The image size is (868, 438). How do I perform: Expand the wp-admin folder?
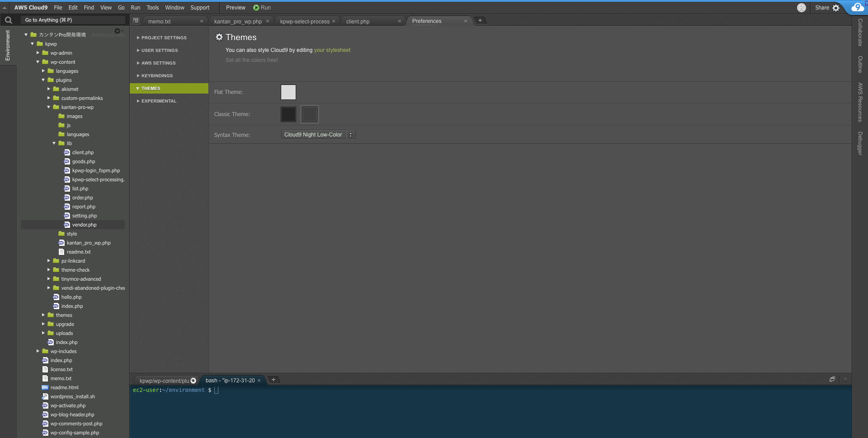pyautogui.click(x=38, y=53)
